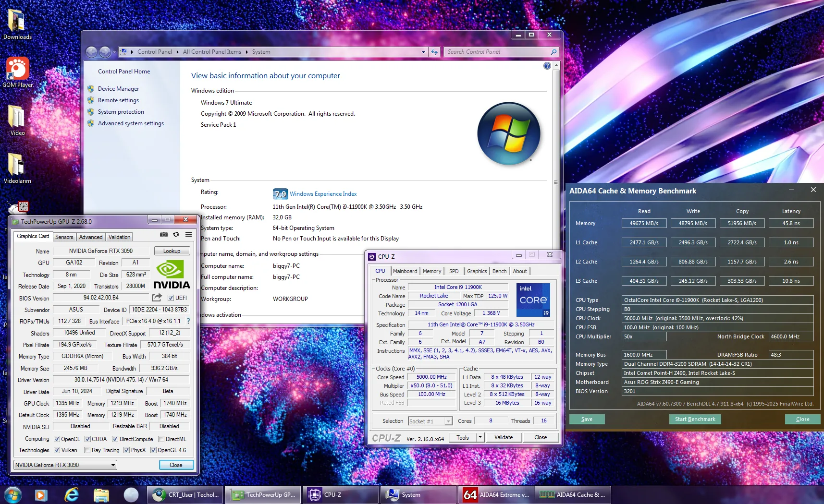The image size is (824, 504).
Task: Open Internet Explorer taskbar icon
Action: point(72,495)
